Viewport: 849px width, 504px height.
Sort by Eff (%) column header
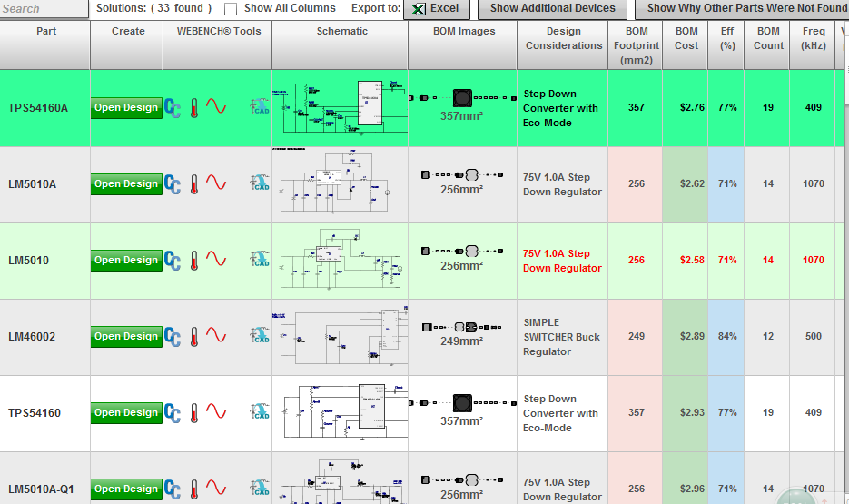pyautogui.click(x=726, y=44)
